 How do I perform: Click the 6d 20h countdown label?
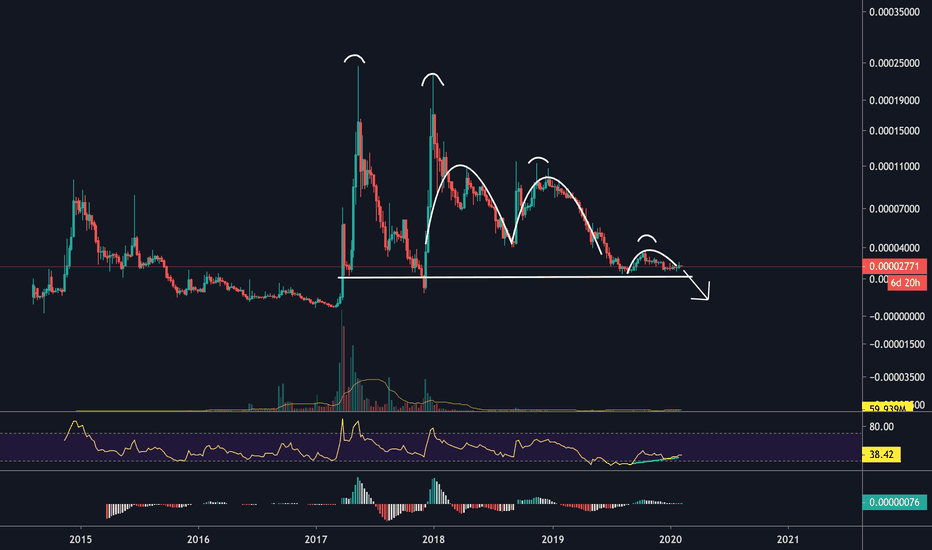906,283
